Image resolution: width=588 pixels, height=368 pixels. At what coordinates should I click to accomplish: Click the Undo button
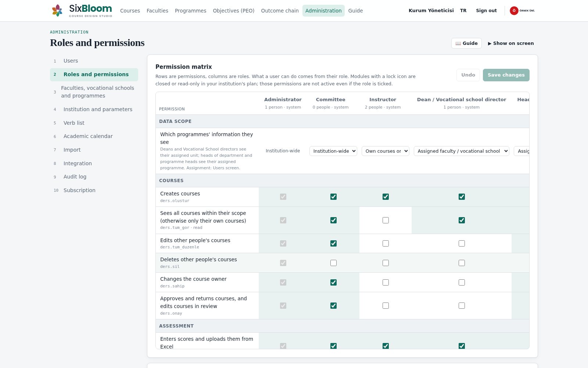468,75
